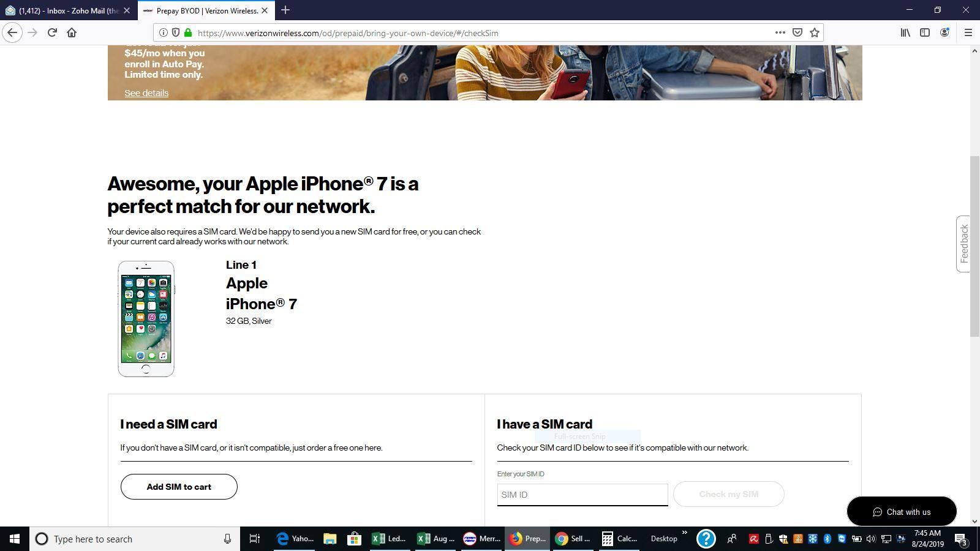Open a new browser tab
Screen dimensions: 980x551
(285, 10)
